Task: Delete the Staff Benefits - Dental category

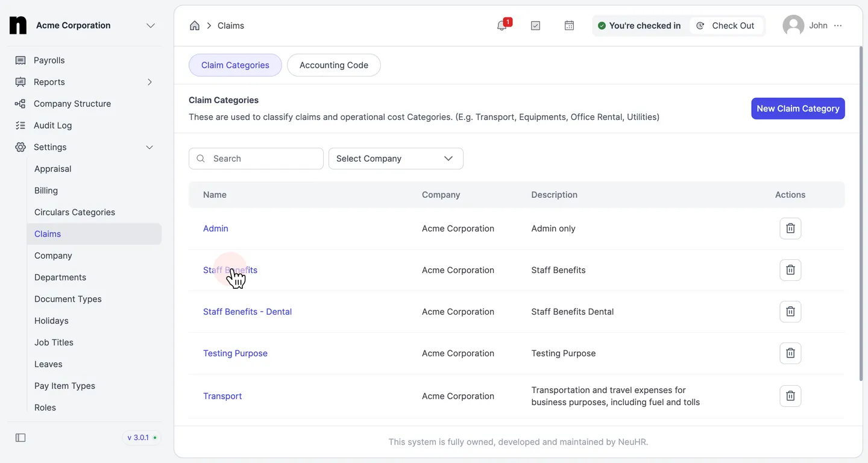Action: point(790,312)
